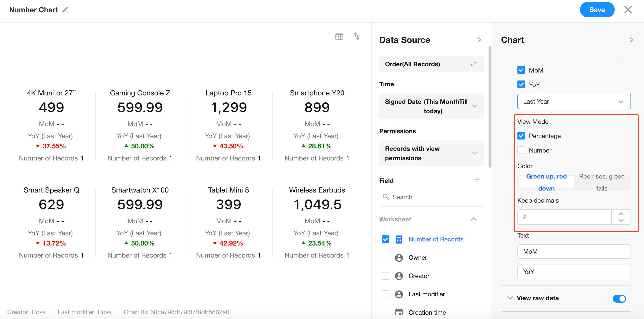Enable the Number view mode checkbox
644x319 pixels.
pos(521,150)
